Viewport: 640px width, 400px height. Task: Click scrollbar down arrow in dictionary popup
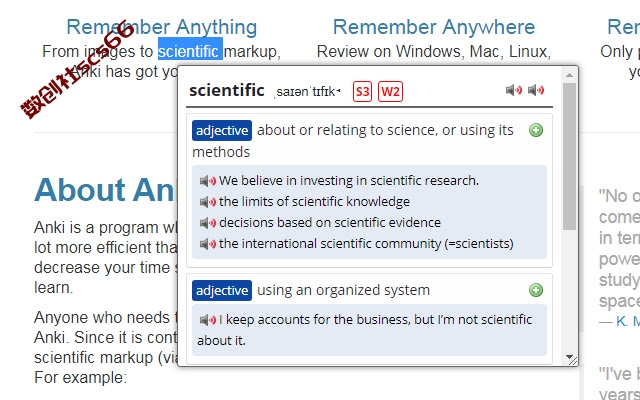(x=569, y=357)
